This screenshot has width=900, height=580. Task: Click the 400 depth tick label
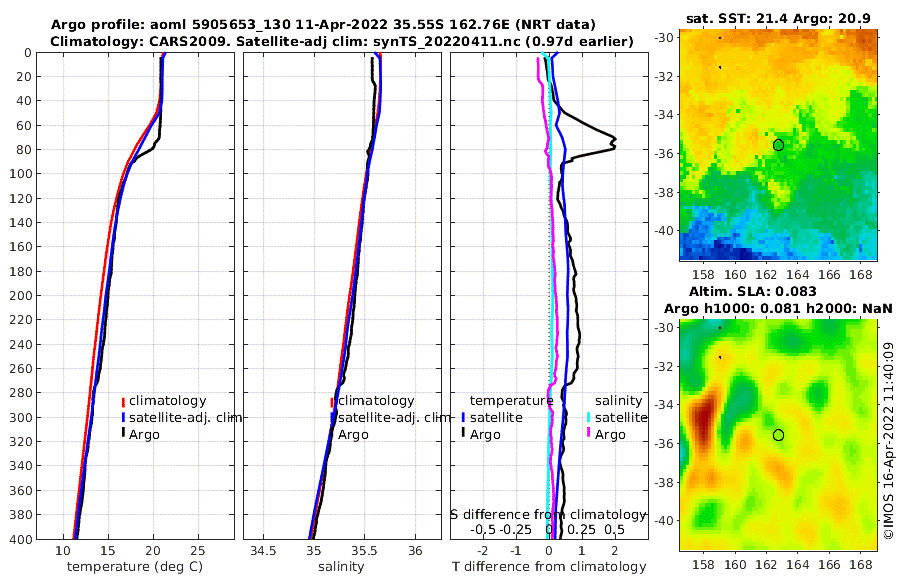pos(21,539)
